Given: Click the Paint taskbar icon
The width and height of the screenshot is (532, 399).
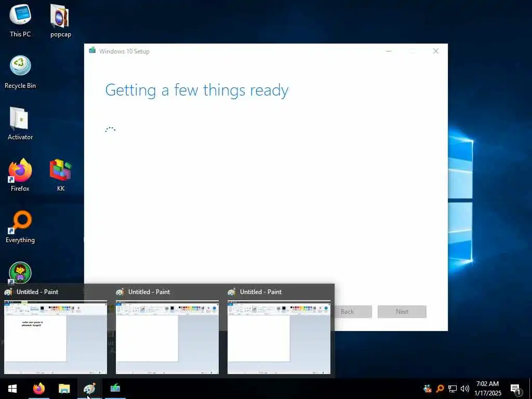Looking at the screenshot, I should tap(89, 389).
